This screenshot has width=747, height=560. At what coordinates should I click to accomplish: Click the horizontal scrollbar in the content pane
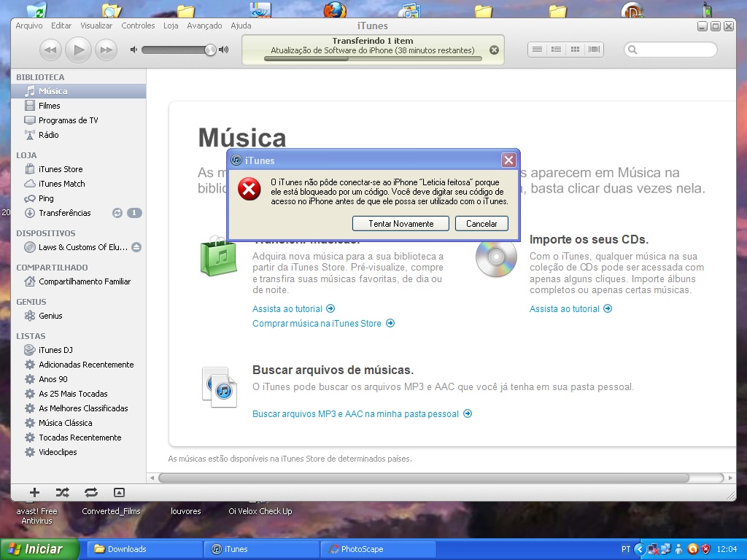coord(424,478)
